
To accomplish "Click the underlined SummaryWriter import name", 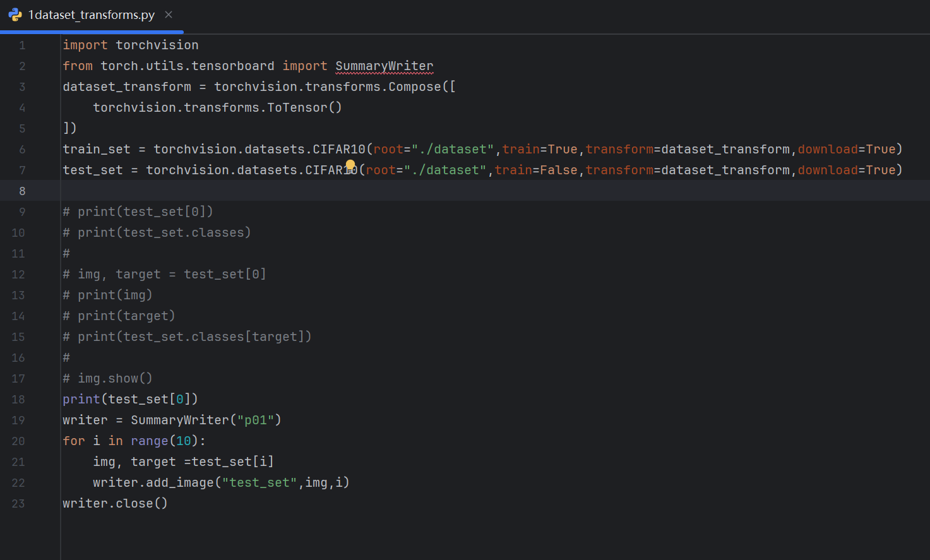I will 385,66.
